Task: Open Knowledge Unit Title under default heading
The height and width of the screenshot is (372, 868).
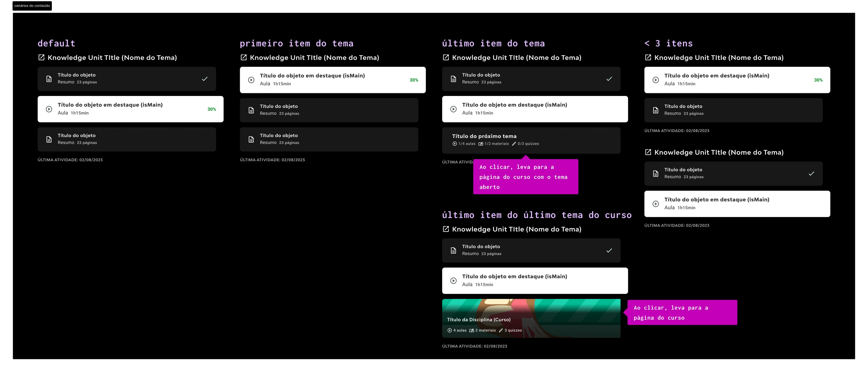Action: (112, 58)
